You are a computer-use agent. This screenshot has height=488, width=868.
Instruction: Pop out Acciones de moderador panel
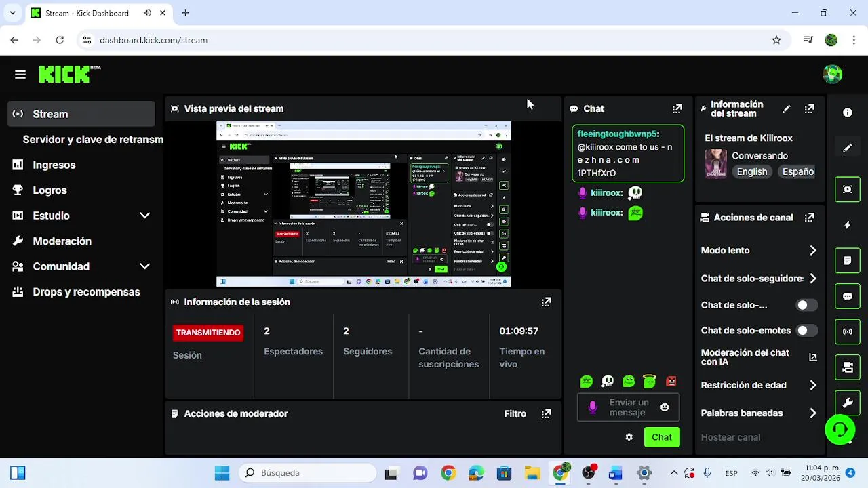pyautogui.click(x=546, y=413)
